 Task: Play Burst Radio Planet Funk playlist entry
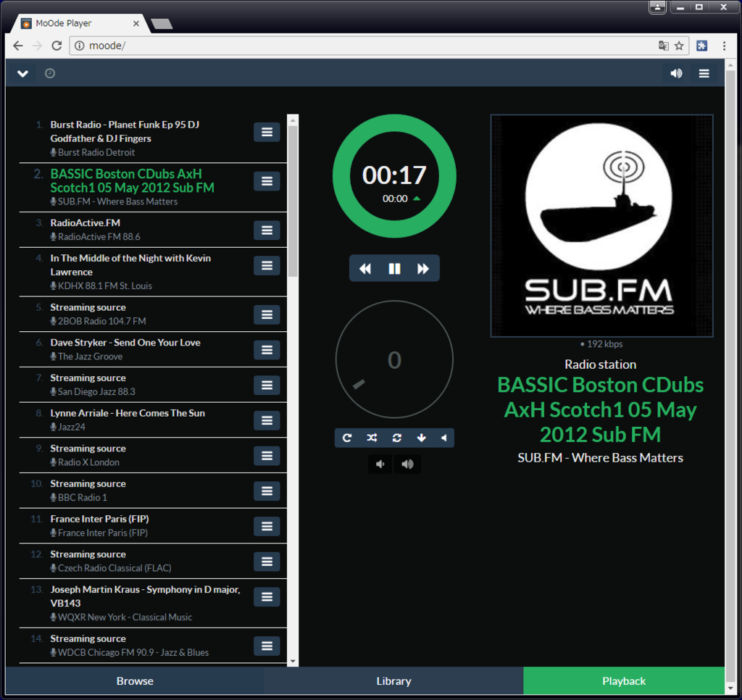[x=125, y=132]
